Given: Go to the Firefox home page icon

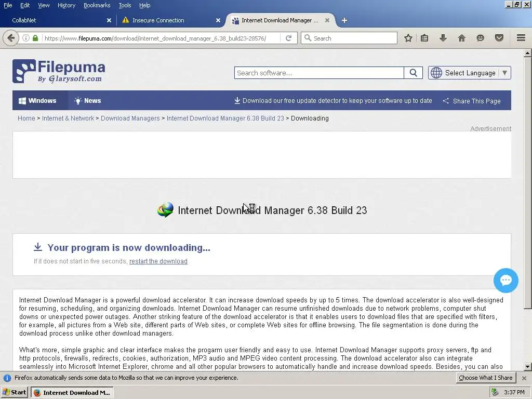Looking at the screenshot, I should (461, 38).
